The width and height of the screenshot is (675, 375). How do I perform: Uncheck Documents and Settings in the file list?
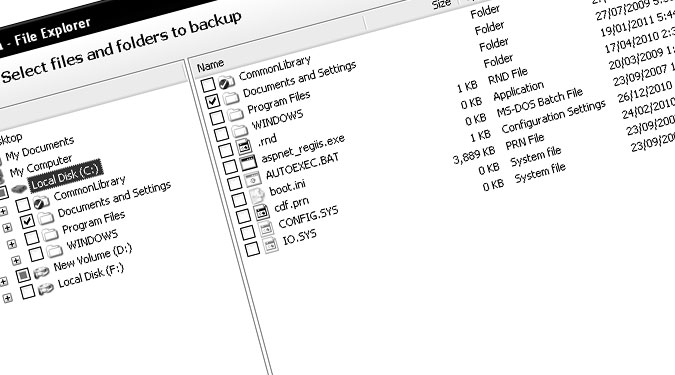[212, 101]
